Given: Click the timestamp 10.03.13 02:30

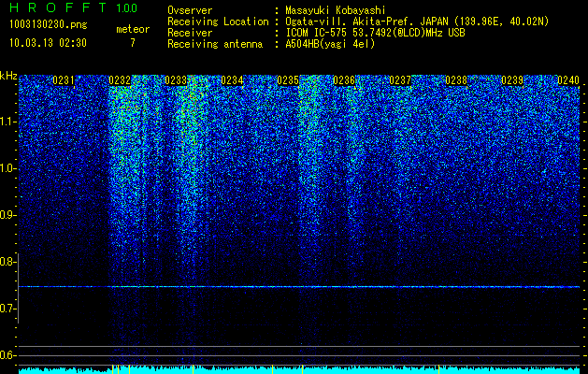Looking at the screenshot, I should pyautogui.click(x=49, y=43).
